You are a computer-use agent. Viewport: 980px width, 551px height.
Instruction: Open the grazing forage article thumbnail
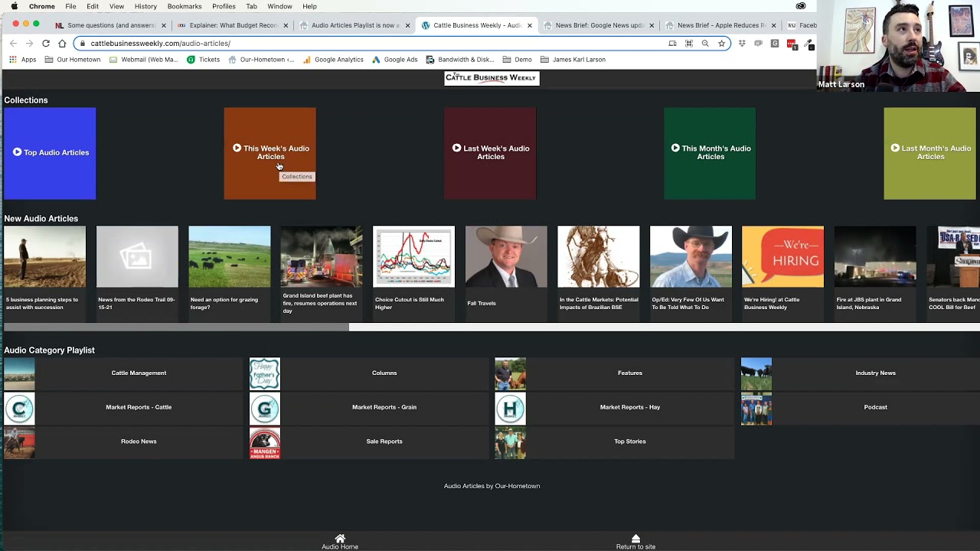point(229,256)
